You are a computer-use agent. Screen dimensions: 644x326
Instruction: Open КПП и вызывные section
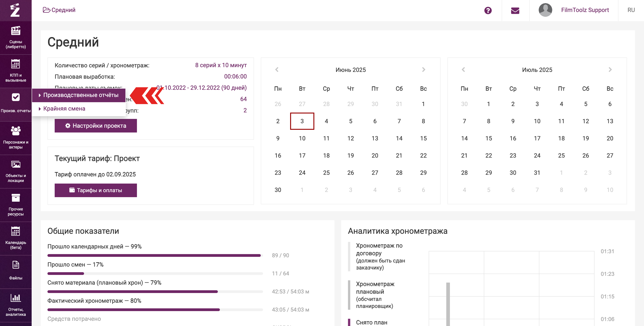tap(16, 71)
